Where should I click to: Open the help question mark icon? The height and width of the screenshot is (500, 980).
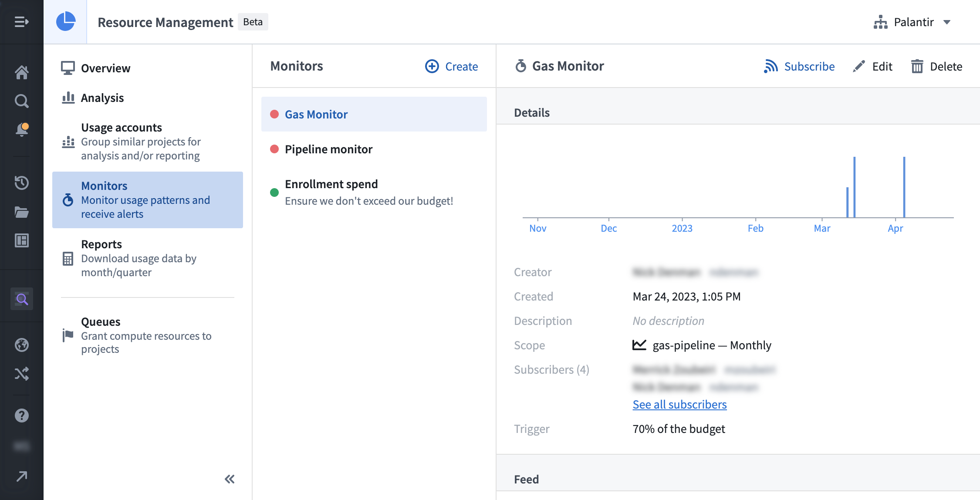tap(21, 416)
